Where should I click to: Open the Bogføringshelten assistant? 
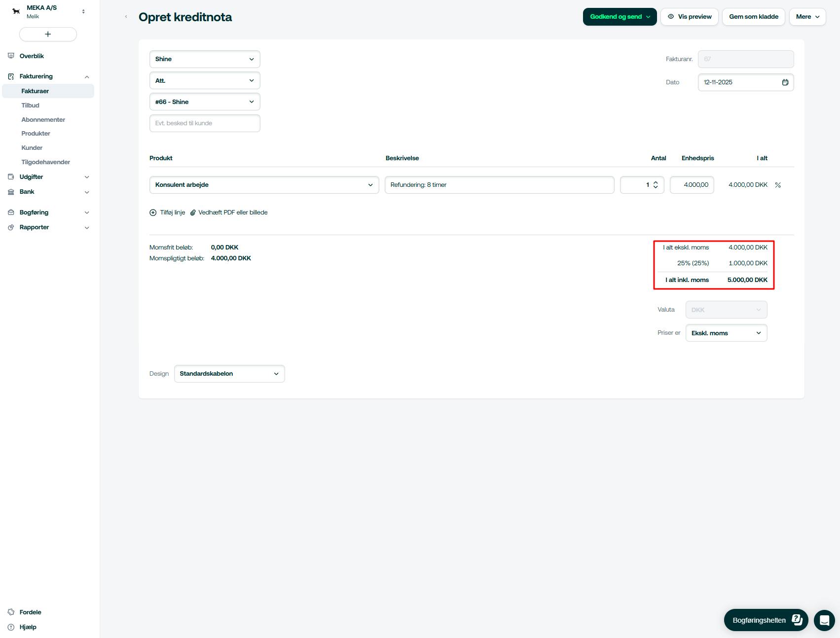[x=766, y=620]
